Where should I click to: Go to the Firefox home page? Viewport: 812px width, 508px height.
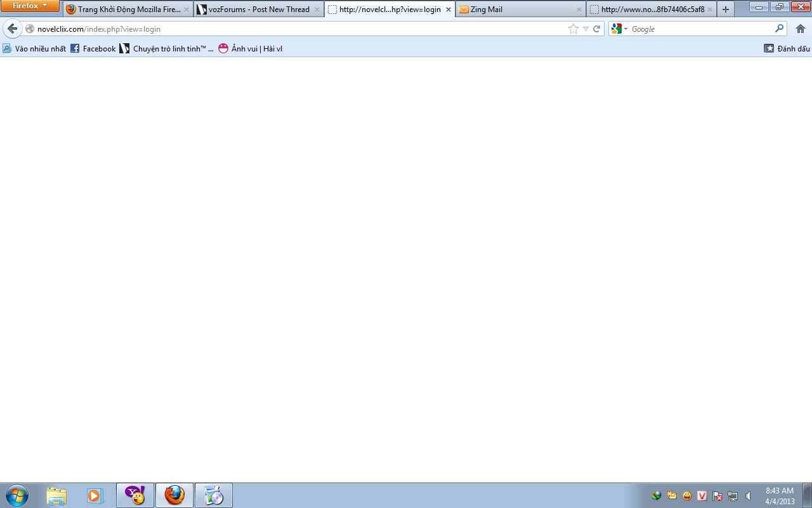coord(801,29)
